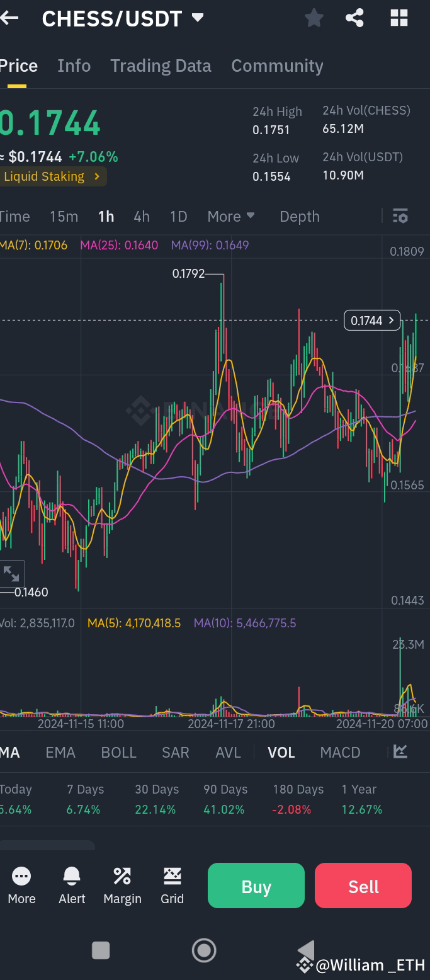Viewport: 430px width, 980px height.
Task: Open the More timeframe dropdown
Action: (x=230, y=216)
